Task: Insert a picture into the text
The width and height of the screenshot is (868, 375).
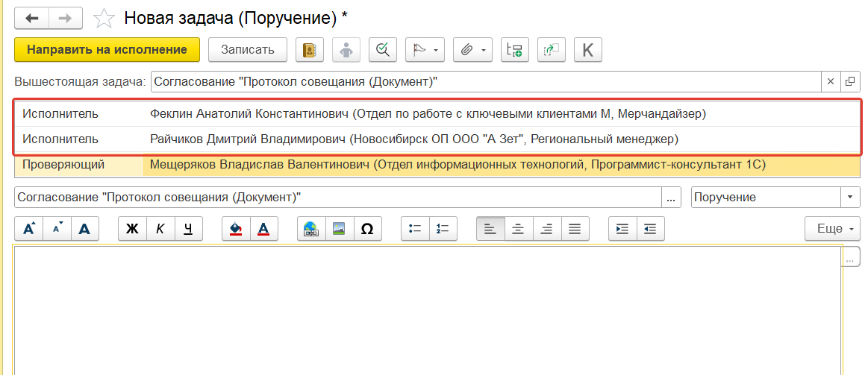Action: (339, 229)
